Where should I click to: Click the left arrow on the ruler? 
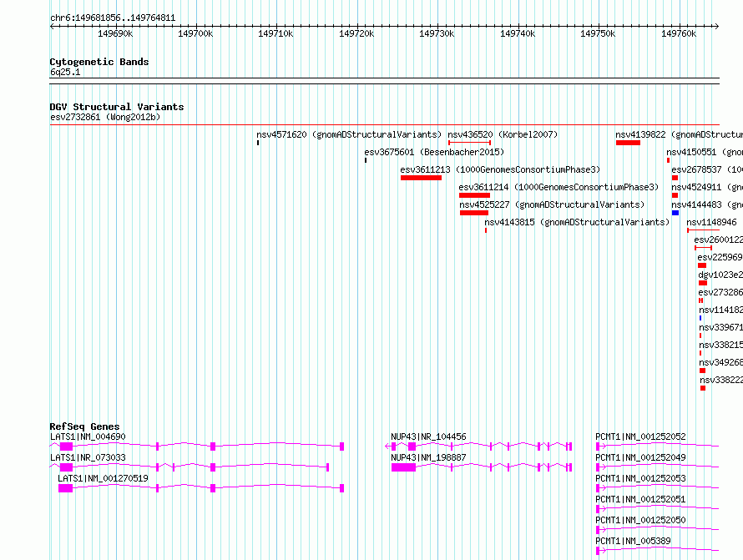pos(52,26)
